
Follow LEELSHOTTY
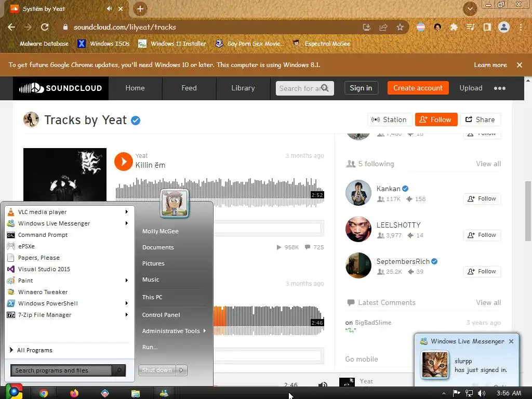pos(482,235)
